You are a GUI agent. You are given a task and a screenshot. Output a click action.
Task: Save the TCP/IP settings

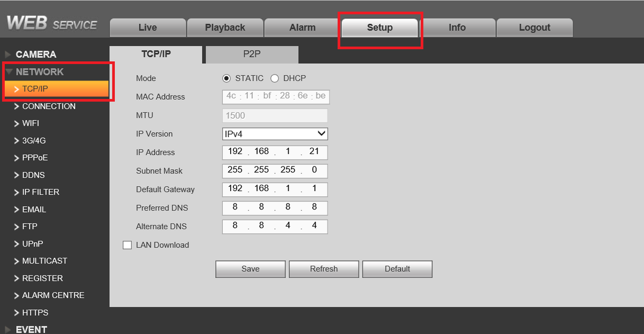coord(250,268)
